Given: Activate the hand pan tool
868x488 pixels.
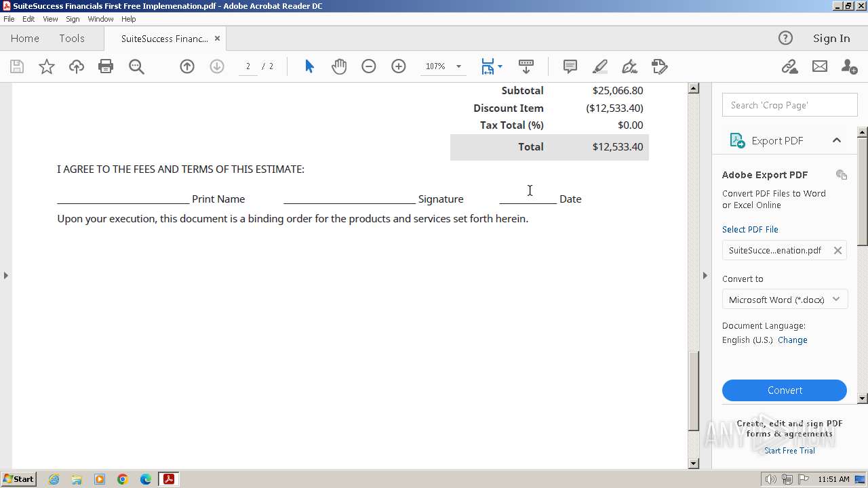Looking at the screenshot, I should pyautogui.click(x=339, y=66).
